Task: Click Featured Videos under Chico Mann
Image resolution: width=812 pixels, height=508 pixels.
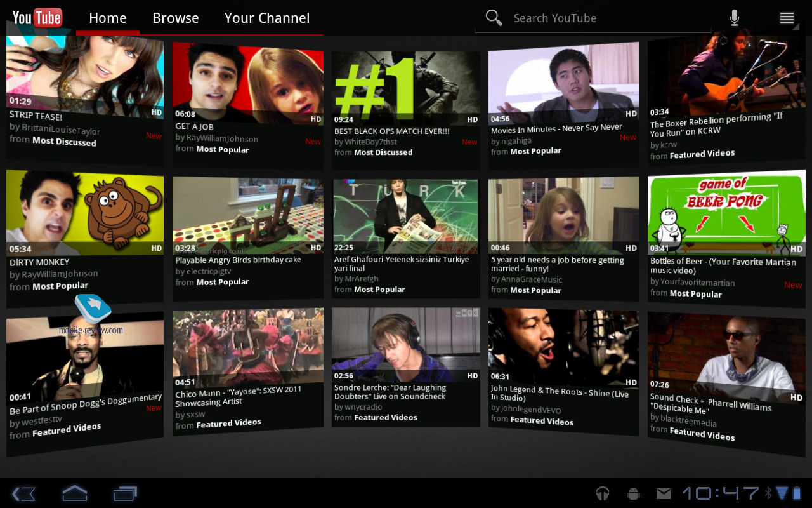Action: (228, 424)
